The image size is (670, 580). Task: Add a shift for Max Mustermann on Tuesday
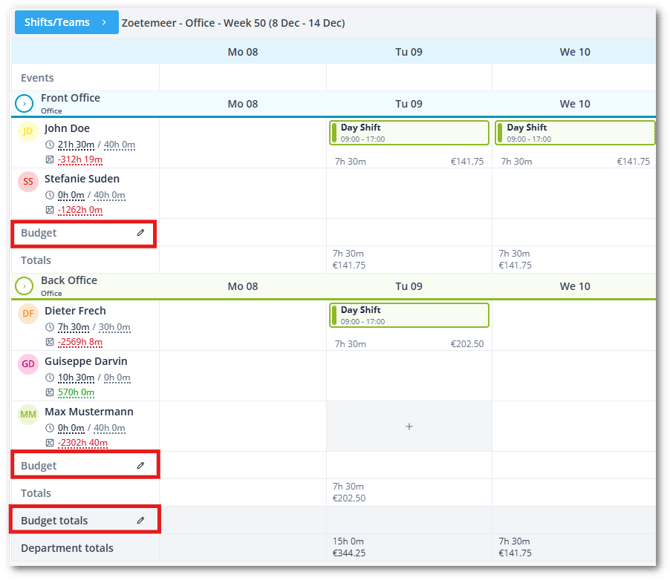point(409,427)
